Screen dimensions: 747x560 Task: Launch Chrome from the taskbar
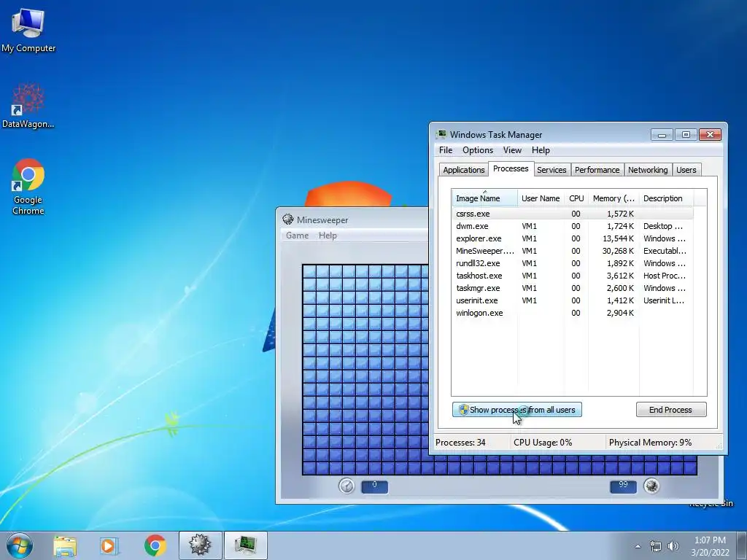[x=155, y=545]
